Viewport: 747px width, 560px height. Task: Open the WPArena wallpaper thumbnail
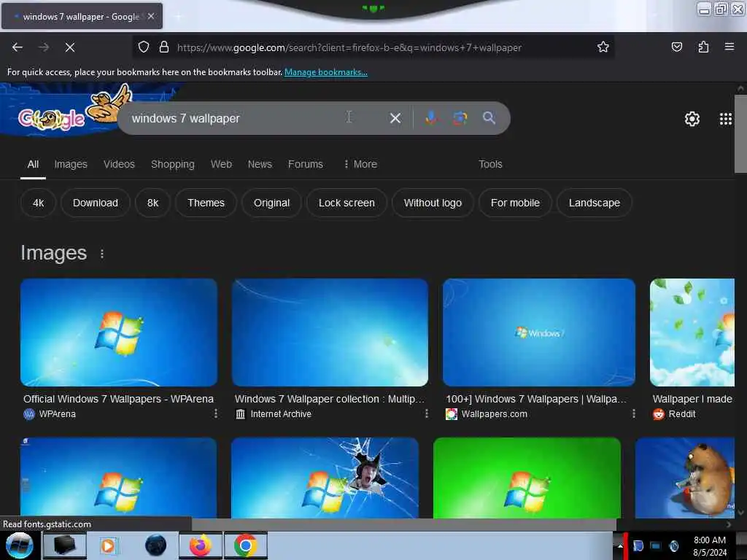coord(119,332)
